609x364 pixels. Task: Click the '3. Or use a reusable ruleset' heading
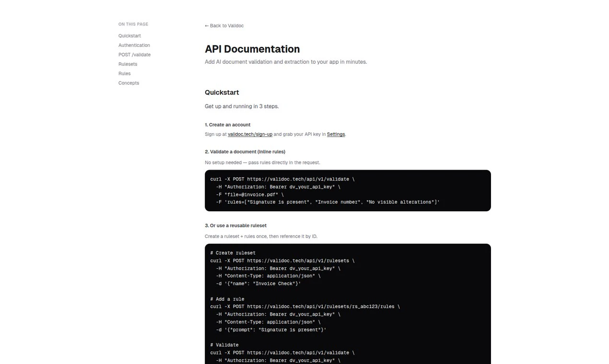235,225
